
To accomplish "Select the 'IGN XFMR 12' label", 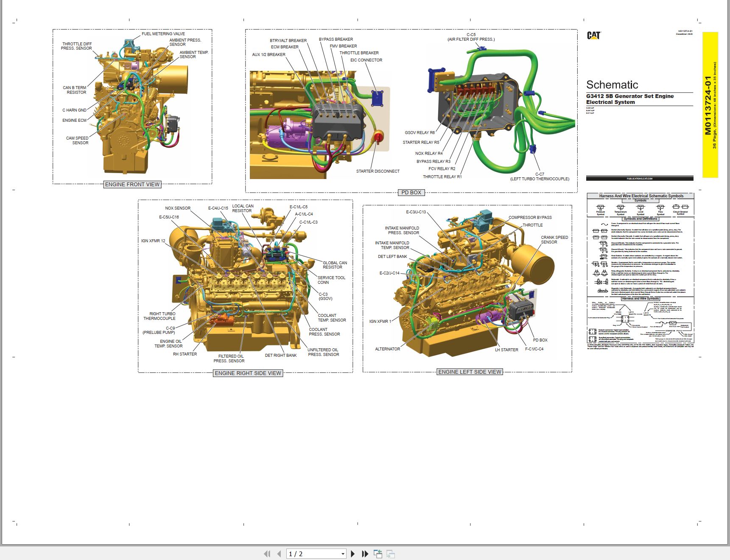I will [x=153, y=241].
